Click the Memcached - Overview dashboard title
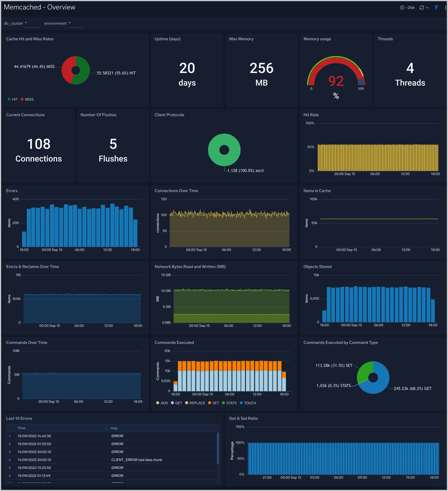This screenshot has height=491, width=448. click(39, 7)
